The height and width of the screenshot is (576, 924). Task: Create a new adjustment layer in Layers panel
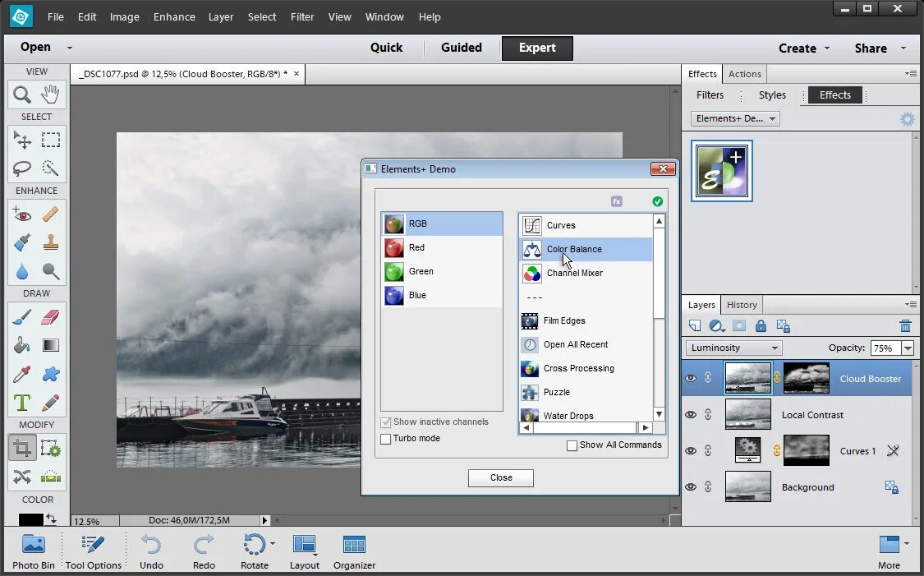pyautogui.click(x=715, y=325)
